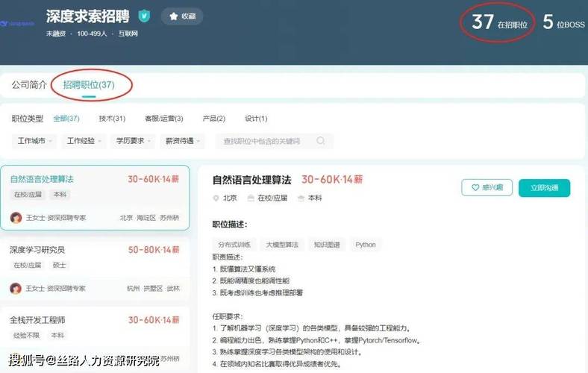Click the 知识图谱 skill tag
Viewport: 588px width, 373px height.
327,245
